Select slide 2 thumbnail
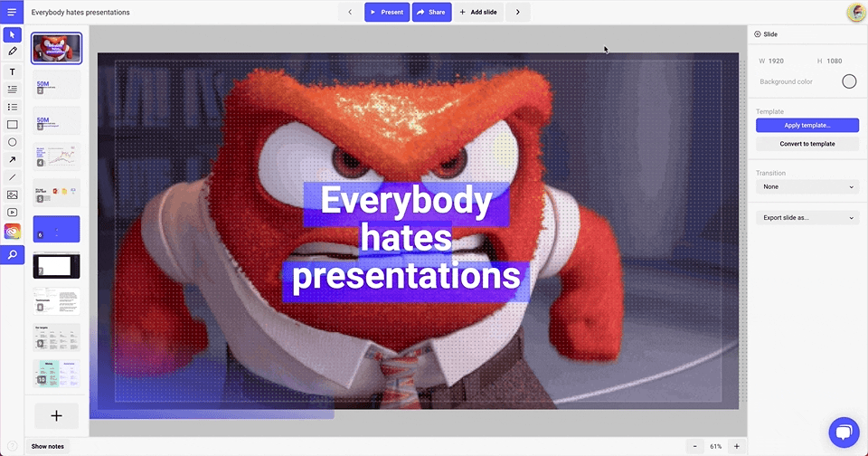Image resolution: width=868 pixels, height=456 pixels. (x=56, y=84)
